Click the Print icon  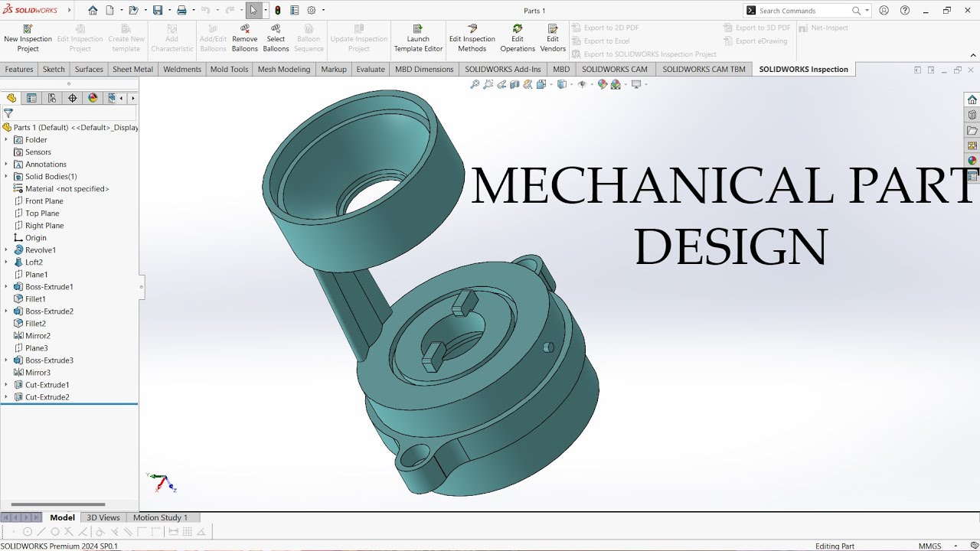coord(181,11)
